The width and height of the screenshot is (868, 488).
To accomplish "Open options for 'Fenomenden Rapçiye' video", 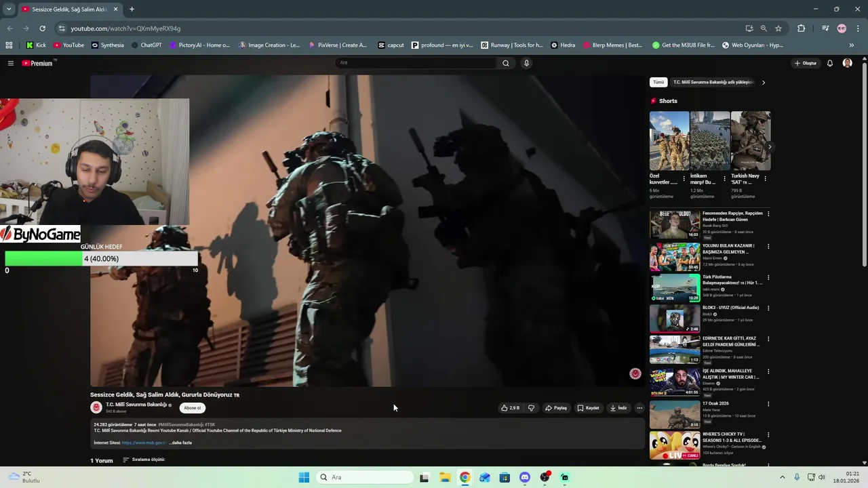I will 768,214.
